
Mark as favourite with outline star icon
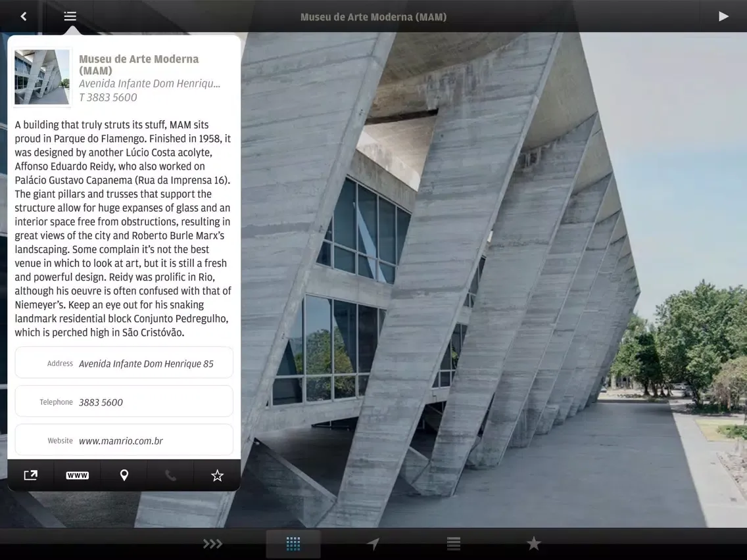click(x=217, y=475)
